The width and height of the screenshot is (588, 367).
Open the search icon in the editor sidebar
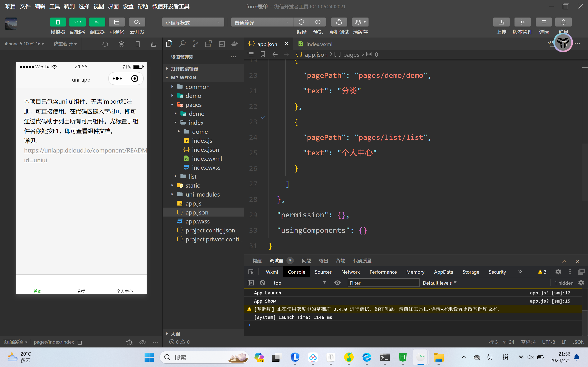click(182, 44)
